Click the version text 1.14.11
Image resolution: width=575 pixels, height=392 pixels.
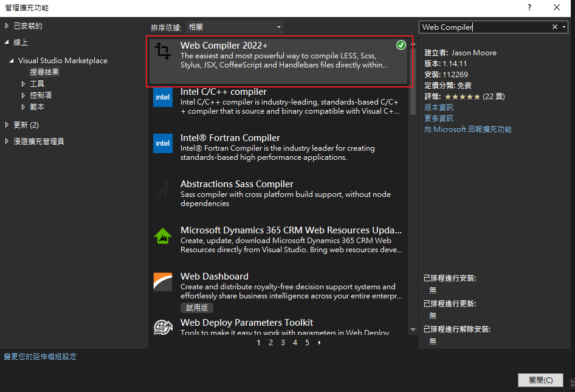pyautogui.click(x=455, y=64)
